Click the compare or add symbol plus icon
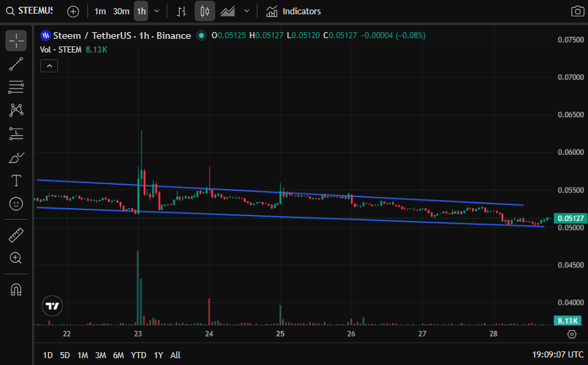Screen dimensions: 588x365 [73, 12]
